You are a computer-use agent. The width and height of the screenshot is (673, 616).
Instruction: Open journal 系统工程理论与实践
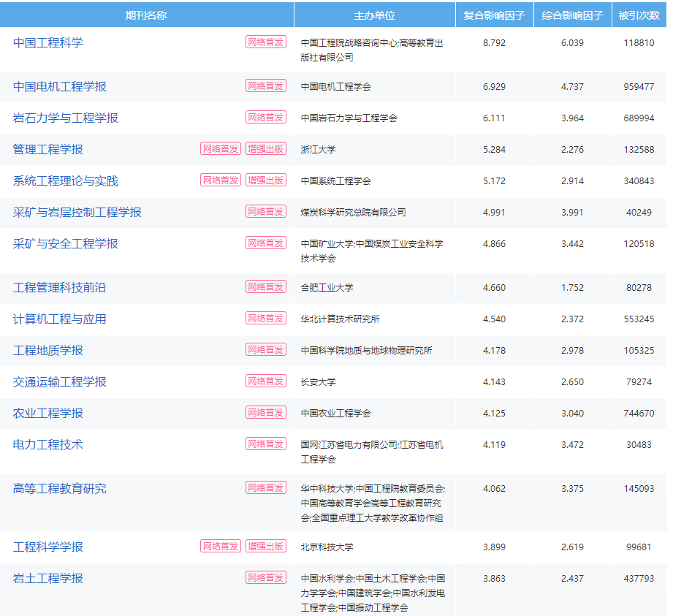(x=65, y=180)
